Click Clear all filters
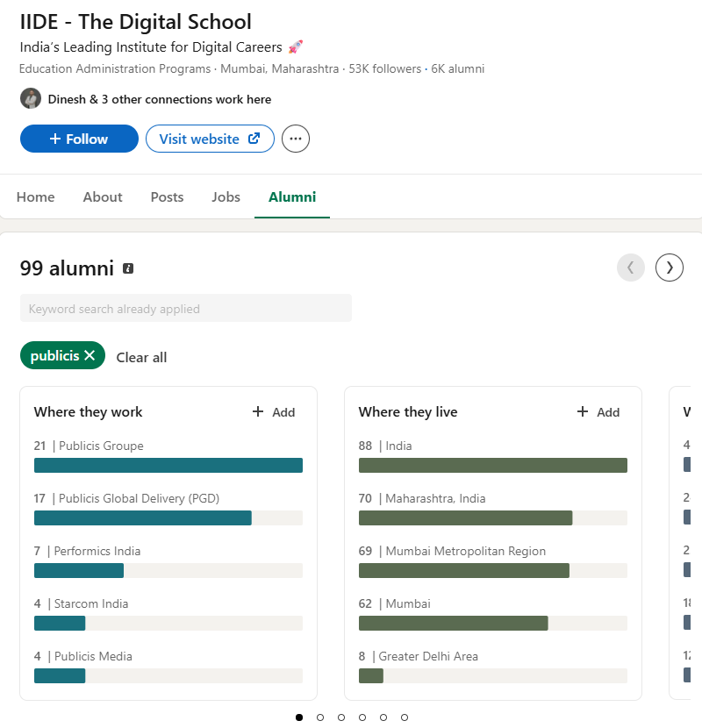The image size is (702, 728). point(141,357)
